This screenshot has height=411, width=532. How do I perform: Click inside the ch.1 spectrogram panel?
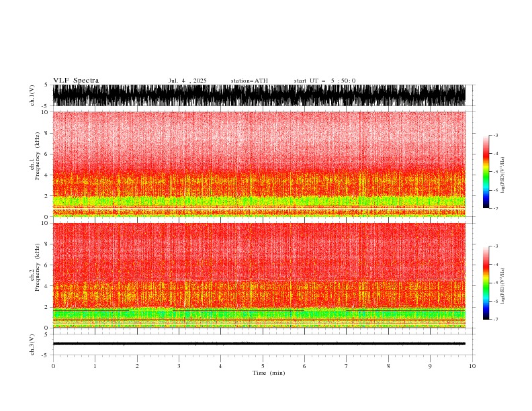tap(259, 164)
